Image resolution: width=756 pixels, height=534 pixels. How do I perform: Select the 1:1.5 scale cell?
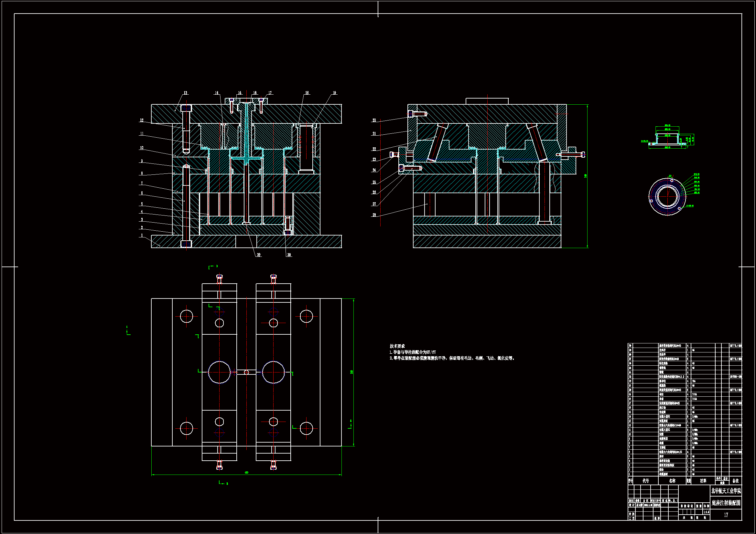[x=706, y=512]
